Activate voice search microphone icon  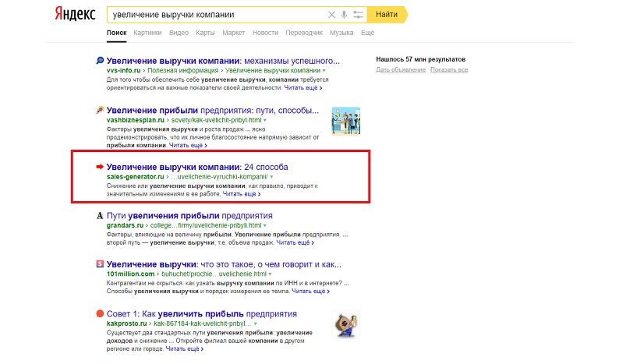(345, 15)
